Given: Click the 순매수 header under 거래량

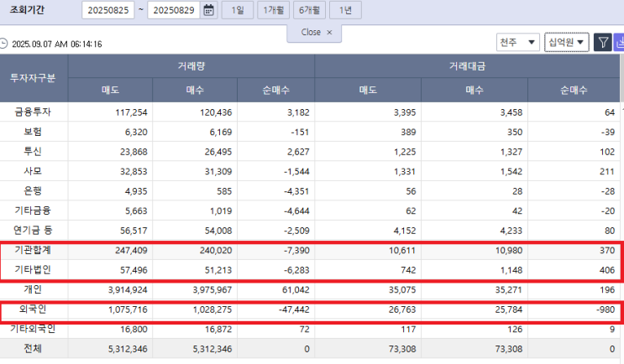Looking at the screenshot, I should click(x=275, y=90).
